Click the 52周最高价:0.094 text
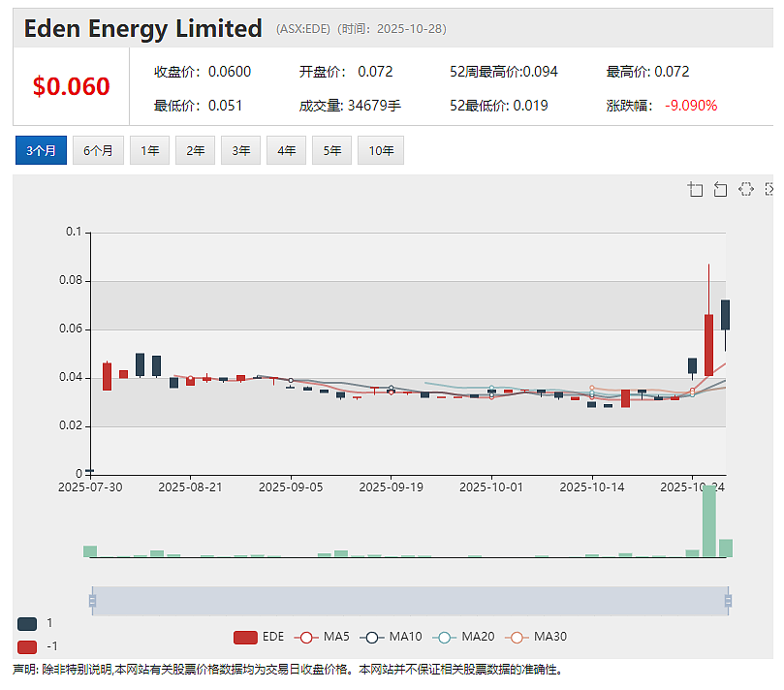Viewport: 784px width, 690px height. pos(504,72)
